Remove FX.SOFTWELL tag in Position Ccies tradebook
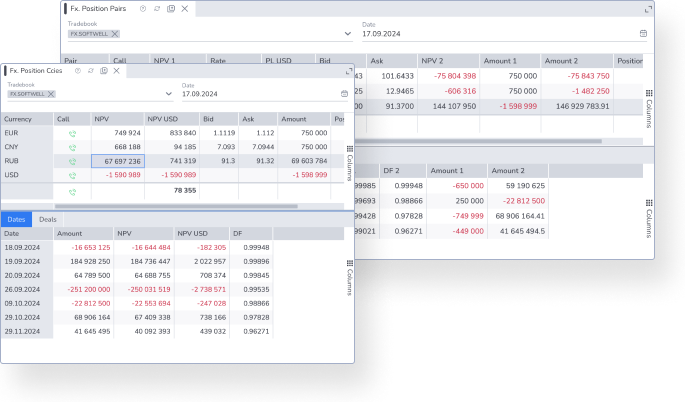This screenshot has height=402, width=685. (x=48, y=93)
